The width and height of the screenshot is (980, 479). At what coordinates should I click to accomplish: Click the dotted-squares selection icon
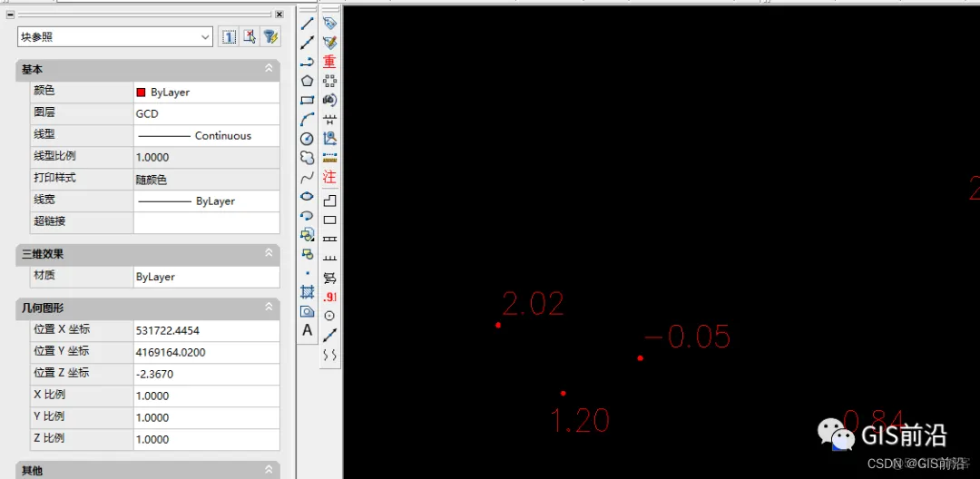(x=329, y=81)
